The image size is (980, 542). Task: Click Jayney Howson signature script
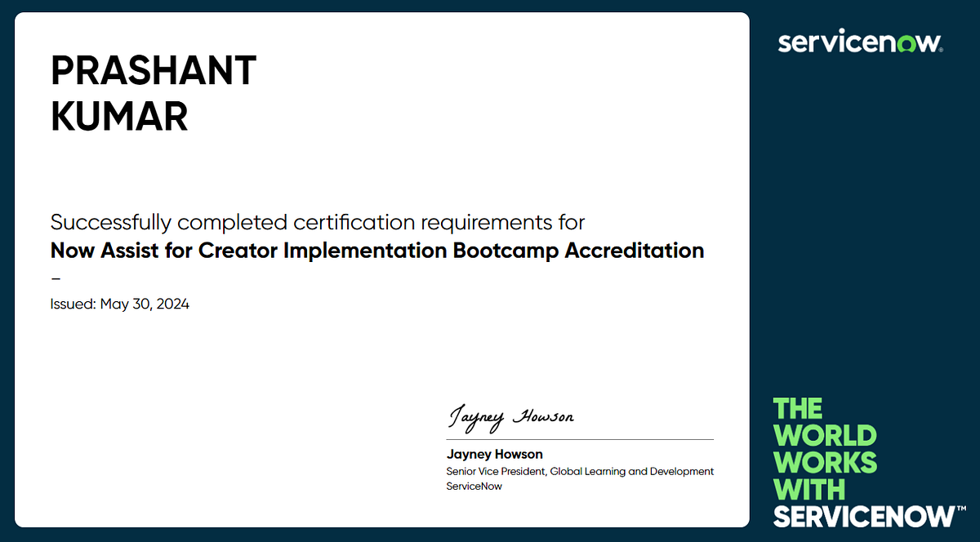(x=510, y=416)
